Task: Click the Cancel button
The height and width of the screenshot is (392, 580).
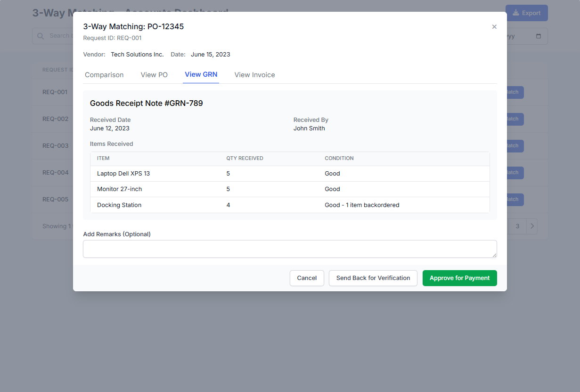Action: click(307, 278)
